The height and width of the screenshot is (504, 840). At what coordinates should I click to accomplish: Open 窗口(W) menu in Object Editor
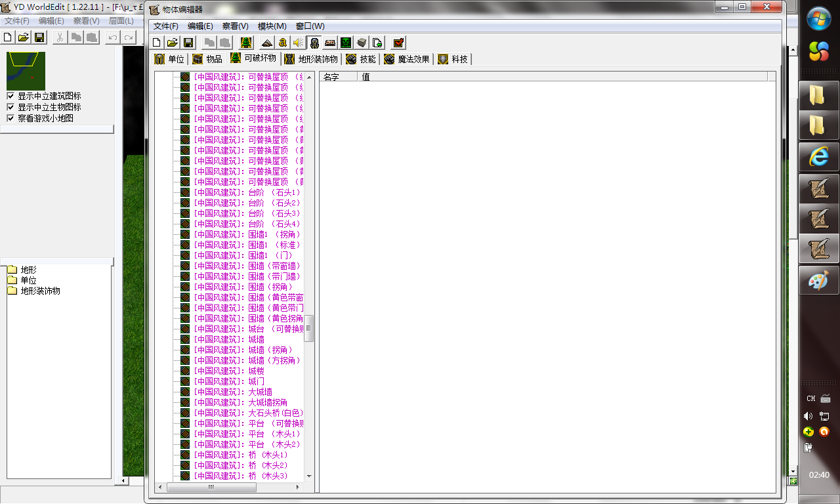[x=310, y=26]
